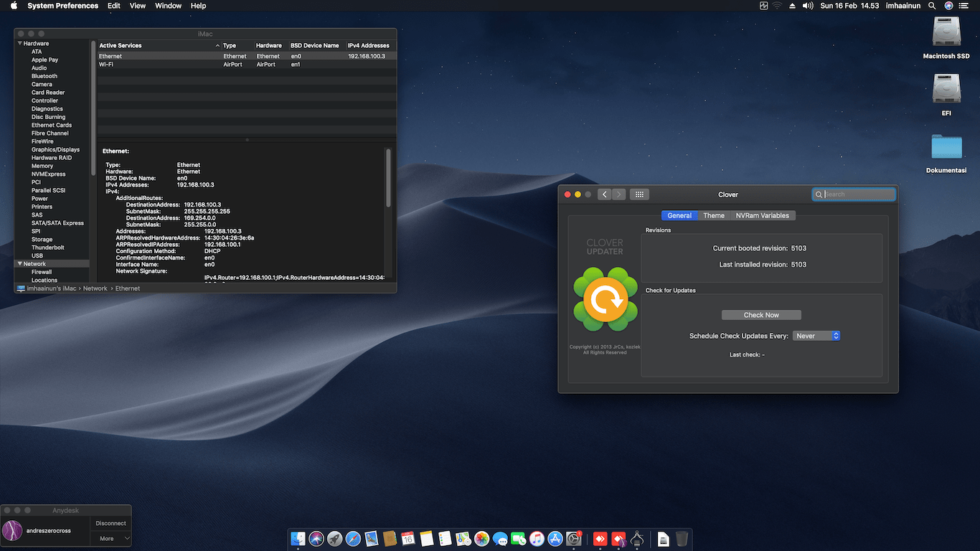Screen dimensions: 980x551
Task: Click the date and time in menu bar
Action: [849, 5]
